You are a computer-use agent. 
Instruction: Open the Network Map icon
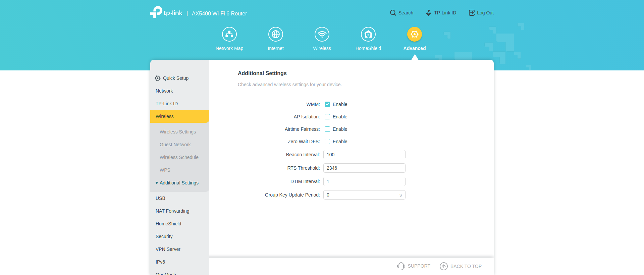pyautogui.click(x=229, y=34)
